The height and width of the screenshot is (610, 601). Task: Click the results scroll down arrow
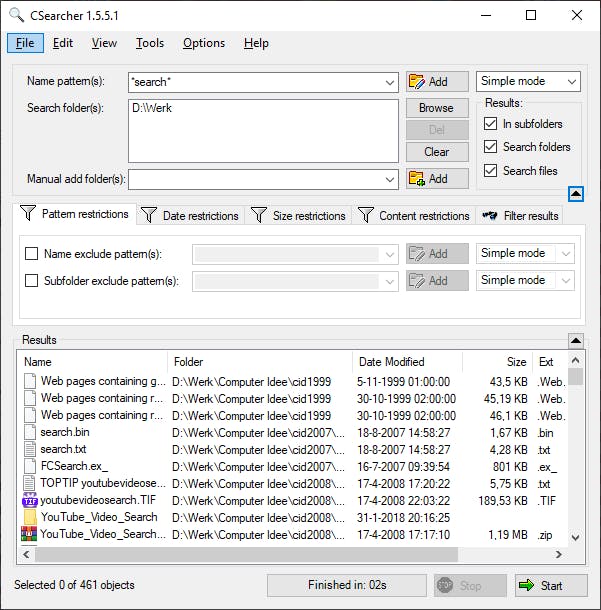pos(575,538)
